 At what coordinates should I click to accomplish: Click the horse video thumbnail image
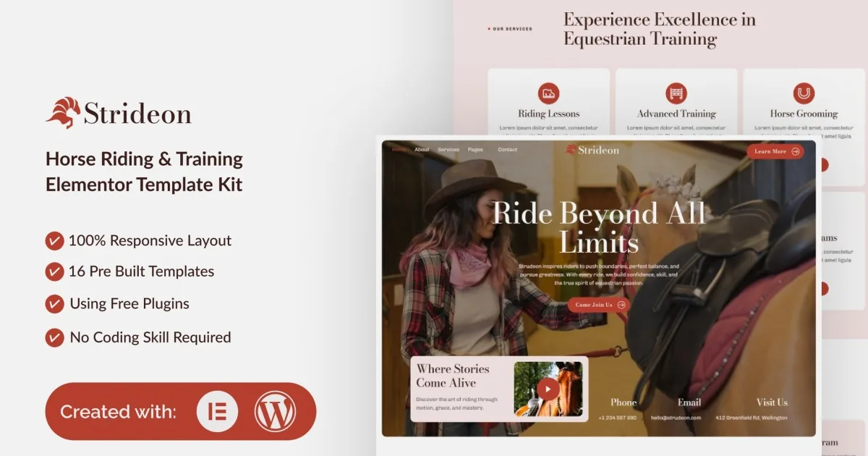click(548, 389)
